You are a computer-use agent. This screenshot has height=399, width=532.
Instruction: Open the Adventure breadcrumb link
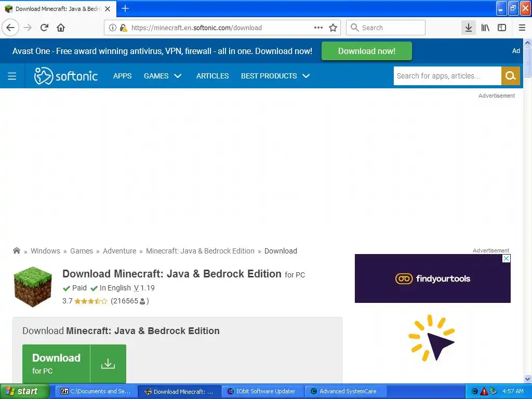tap(119, 251)
